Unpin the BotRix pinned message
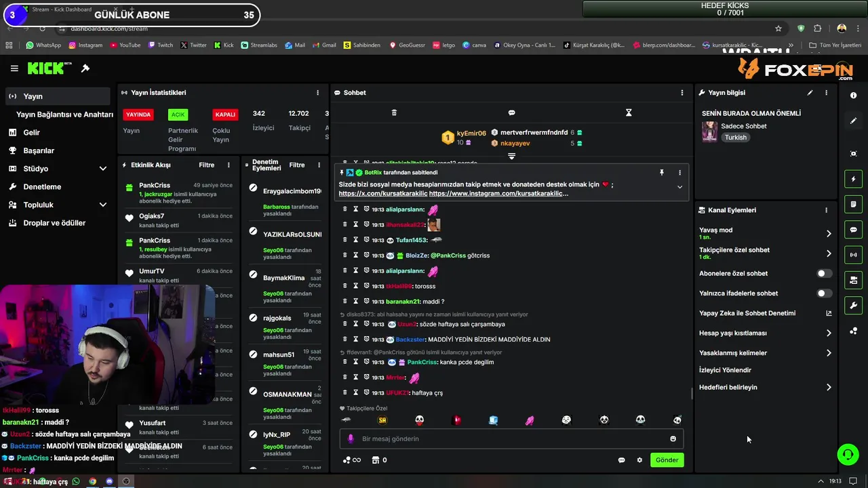Viewport: 868px width, 488px height. coord(662,173)
